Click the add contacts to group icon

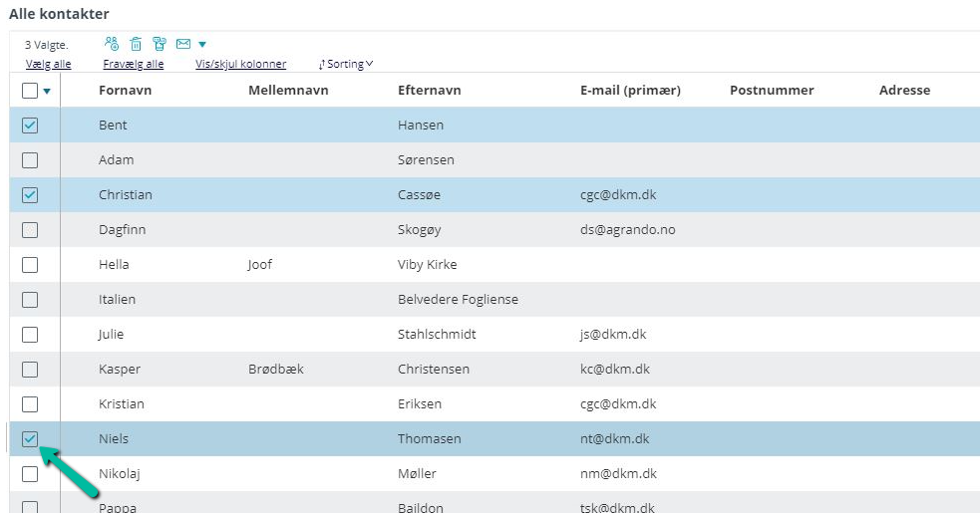[x=112, y=44]
